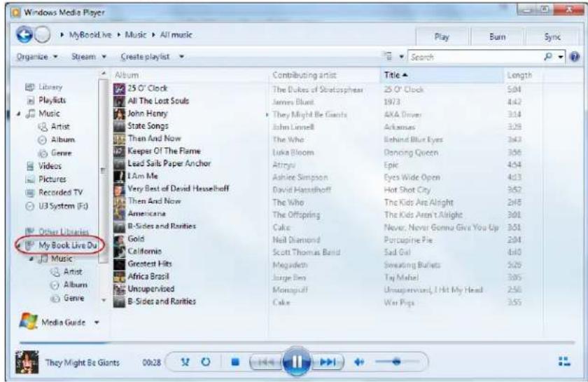Adjust the volume slider
Image resolution: width=588 pixels, height=382 pixels.
tap(397, 362)
